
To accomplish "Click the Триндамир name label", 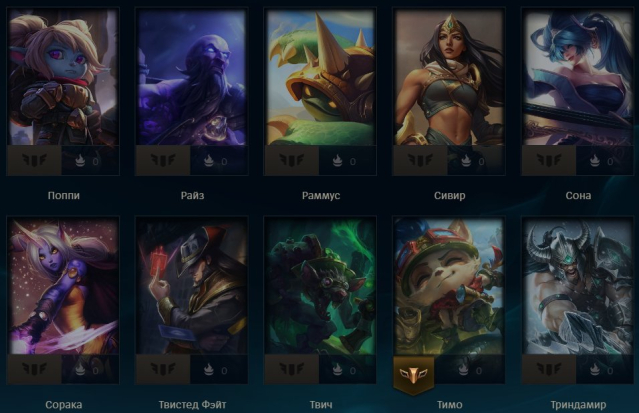I will pos(578,405).
